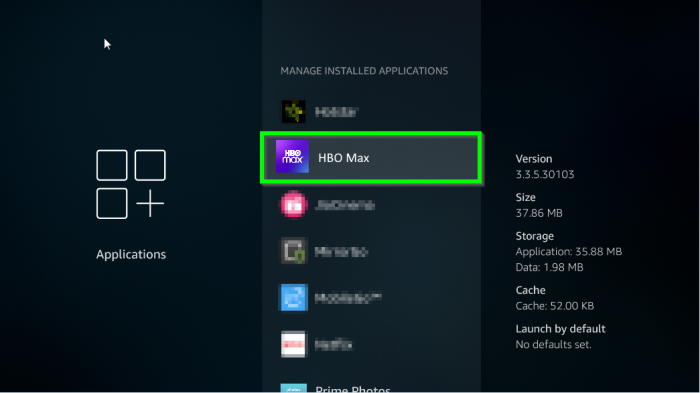This screenshot has width=700, height=393.
Task: Click the Applications grid-plus icon
Action: (131, 184)
